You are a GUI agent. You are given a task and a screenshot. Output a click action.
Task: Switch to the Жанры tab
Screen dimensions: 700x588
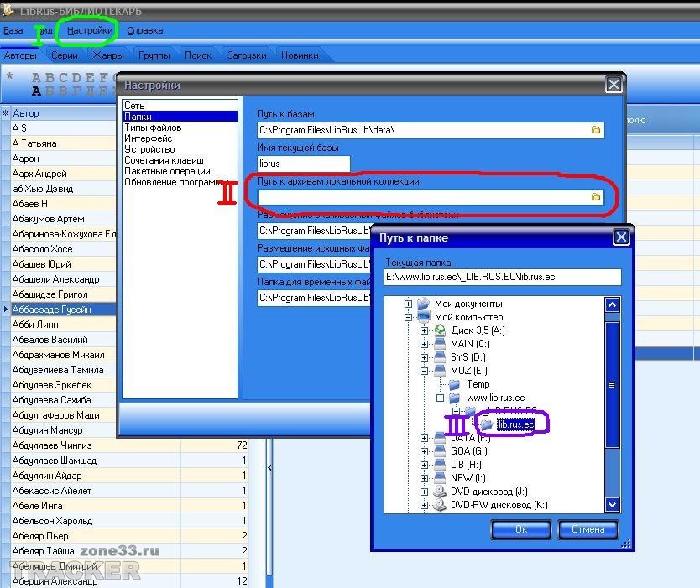point(107,55)
